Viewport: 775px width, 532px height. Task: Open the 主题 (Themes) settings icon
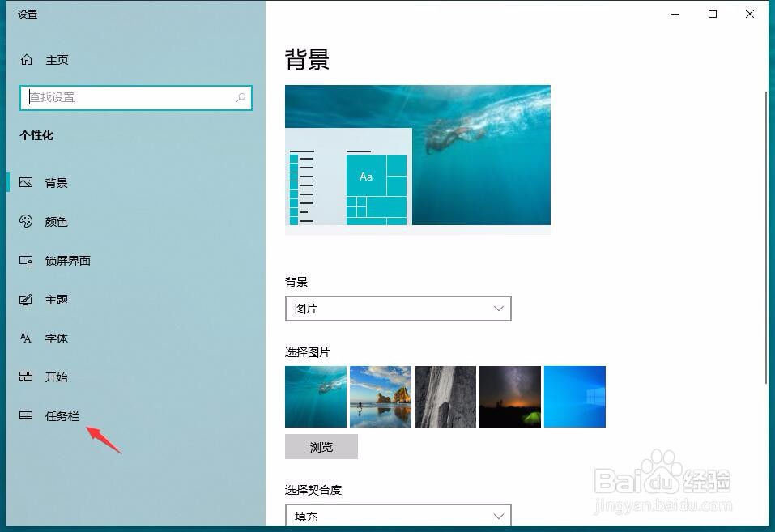click(x=26, y=300)
